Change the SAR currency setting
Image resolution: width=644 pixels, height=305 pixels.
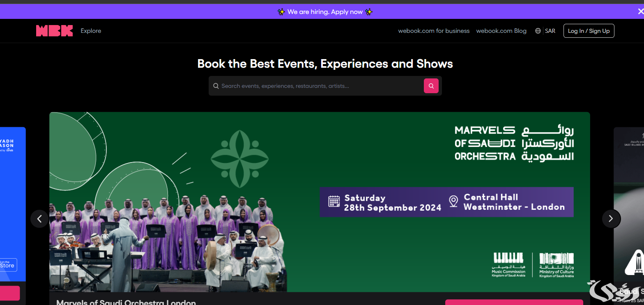[550, 31]
